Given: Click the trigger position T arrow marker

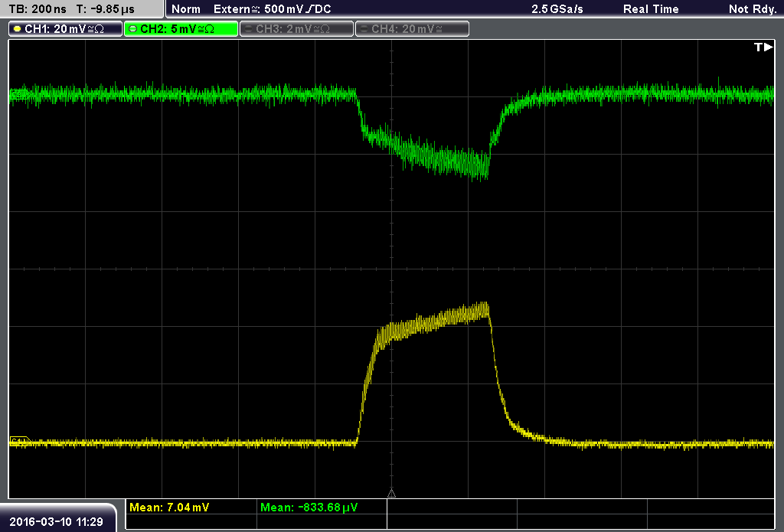Looking at the screenshot, I should click(763, 47).
